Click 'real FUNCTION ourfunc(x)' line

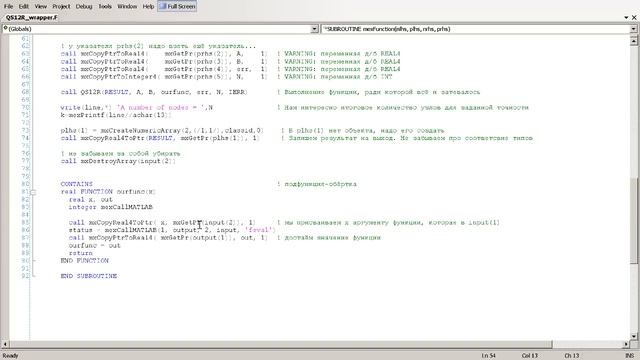click(108, 191)
